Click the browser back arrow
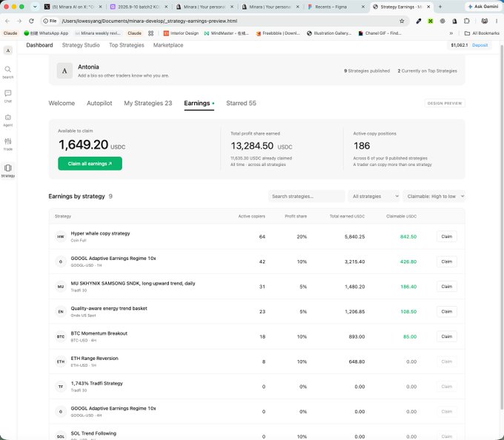 [7, 21]
